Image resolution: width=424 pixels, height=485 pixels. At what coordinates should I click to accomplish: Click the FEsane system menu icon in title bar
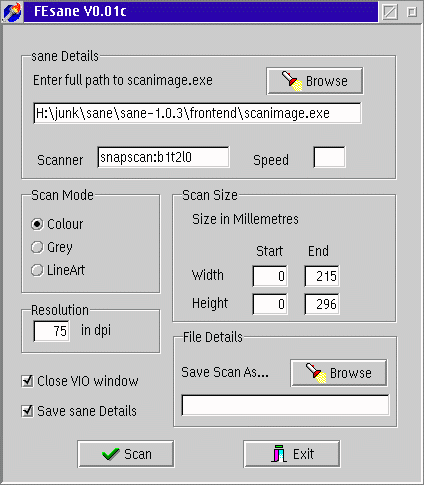coord(12,11)
